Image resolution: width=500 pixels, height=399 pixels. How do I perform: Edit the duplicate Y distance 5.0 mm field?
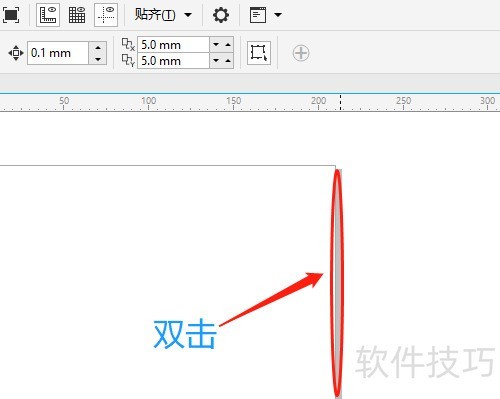[x=173, y=61]
